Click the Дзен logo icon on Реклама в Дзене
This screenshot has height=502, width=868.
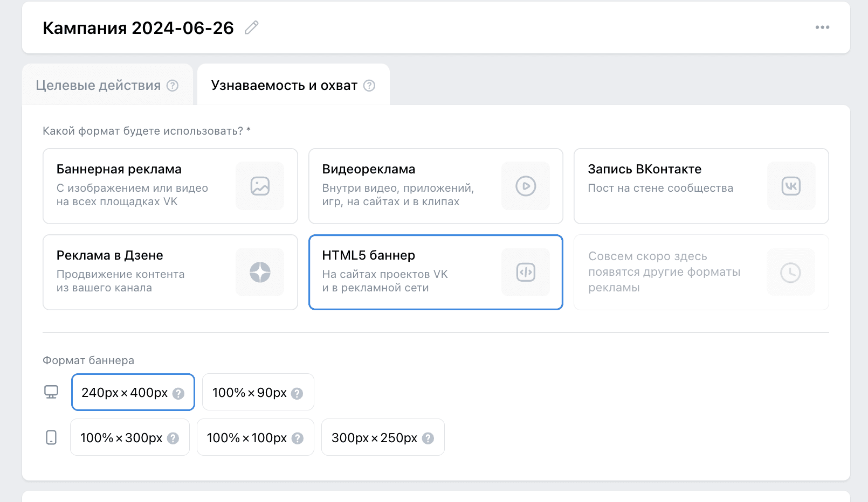pos(260,272)
